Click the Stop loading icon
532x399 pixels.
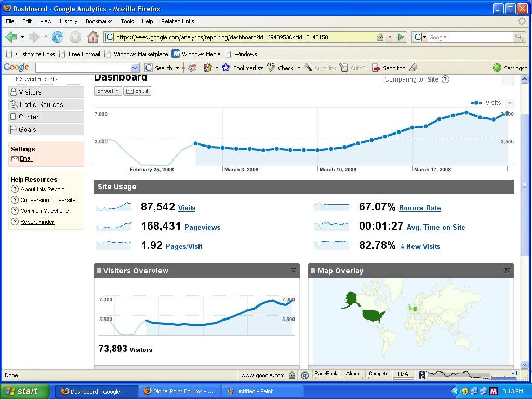click(75, 37)
